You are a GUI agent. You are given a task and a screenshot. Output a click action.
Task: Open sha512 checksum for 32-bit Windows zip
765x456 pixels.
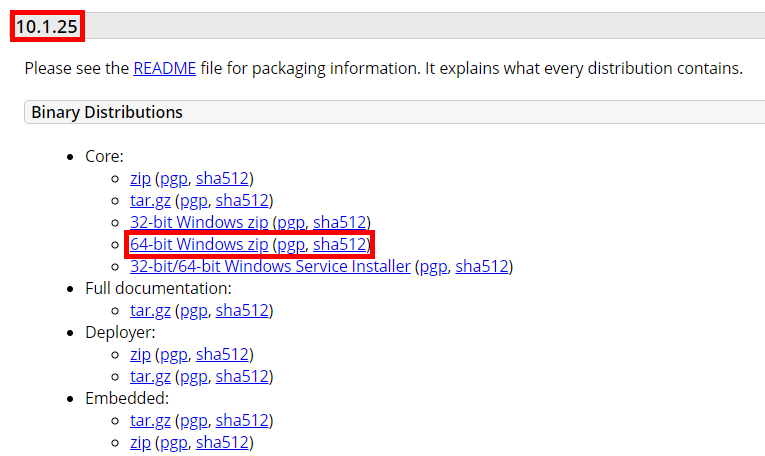click(340, 222)
